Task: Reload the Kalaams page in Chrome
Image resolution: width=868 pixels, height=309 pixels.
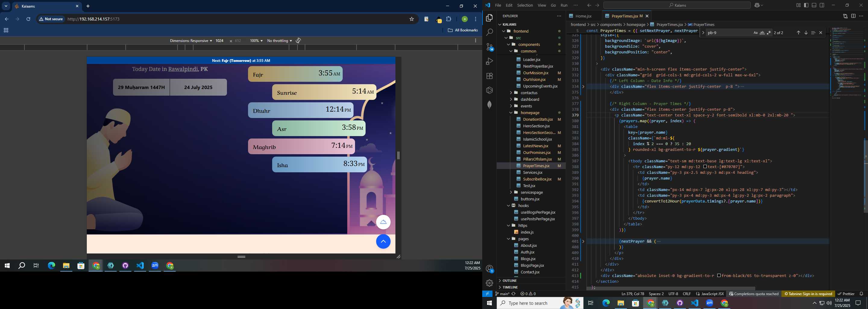Action: pyautogui.click(x=28, y=19)
